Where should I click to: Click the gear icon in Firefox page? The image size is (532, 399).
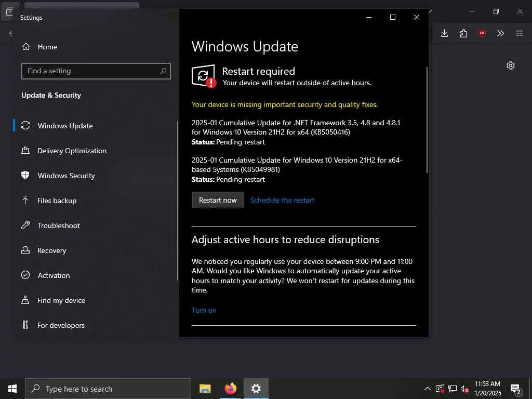(511, 65)
